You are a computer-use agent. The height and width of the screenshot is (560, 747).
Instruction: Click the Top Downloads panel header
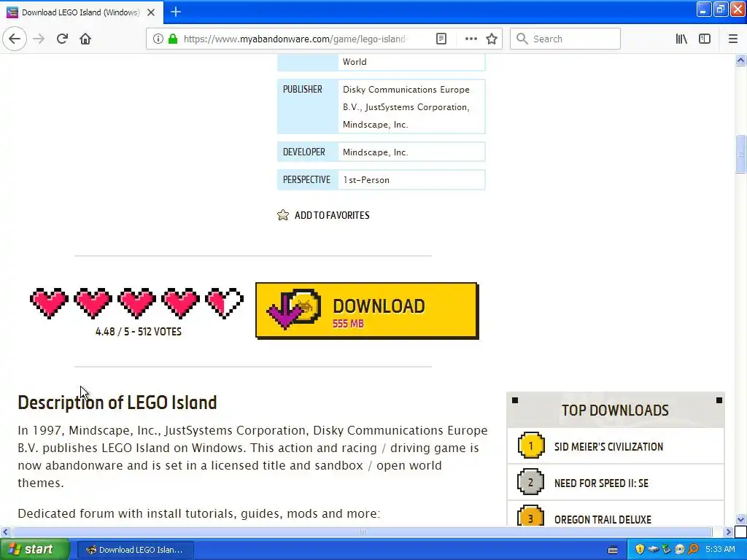(616, 410)
